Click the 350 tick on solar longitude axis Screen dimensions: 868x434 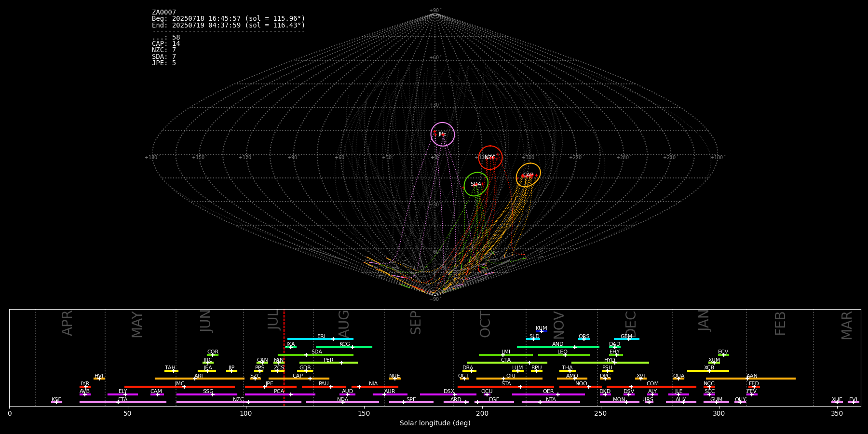coord(837,413)
